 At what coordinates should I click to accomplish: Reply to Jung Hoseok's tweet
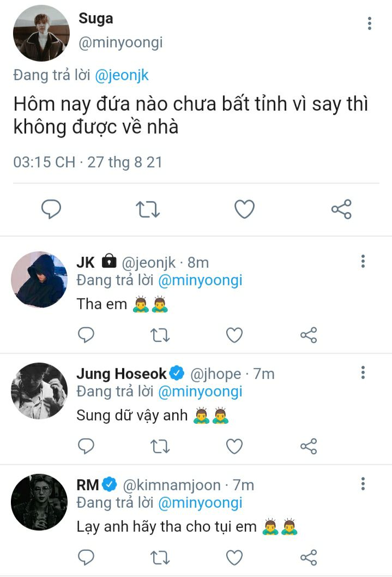86,446
